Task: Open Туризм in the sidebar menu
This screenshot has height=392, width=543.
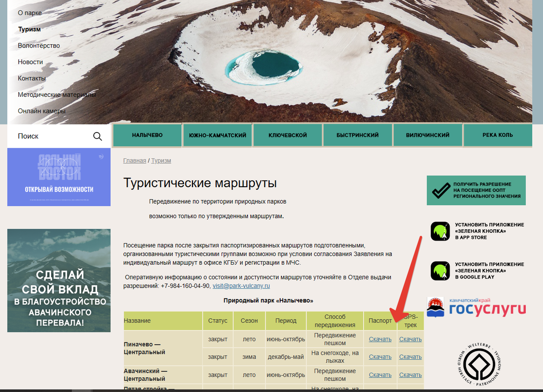Action: point(29,29)
